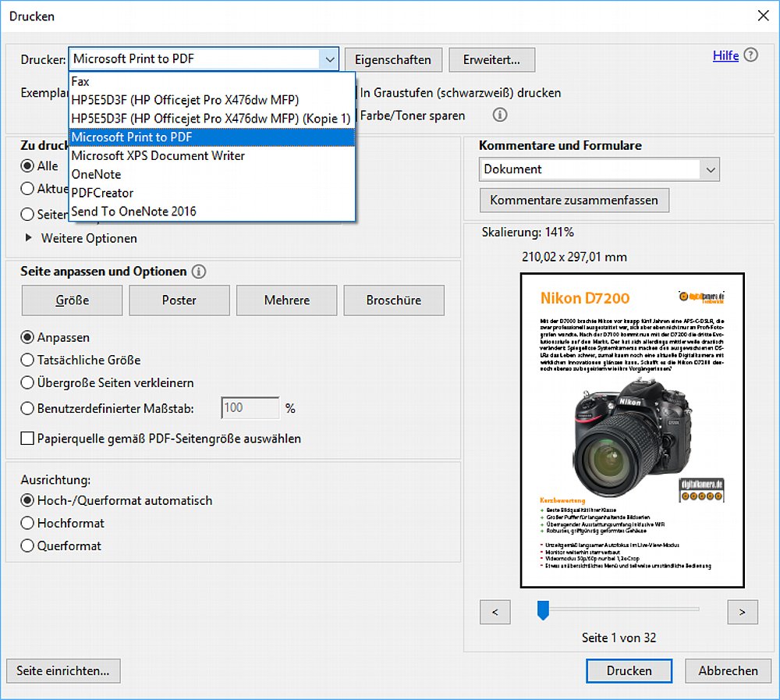Select Übergroße Seiten verkleinern option

(28, 383)
